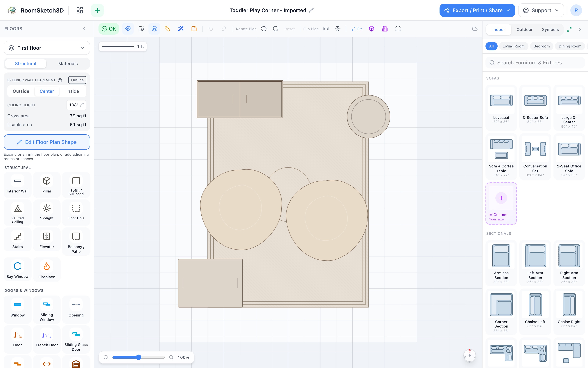Collapse the Floors side panel
Image resolution: width=588 pixels, height=368 pixels.
tap(84, 29)
